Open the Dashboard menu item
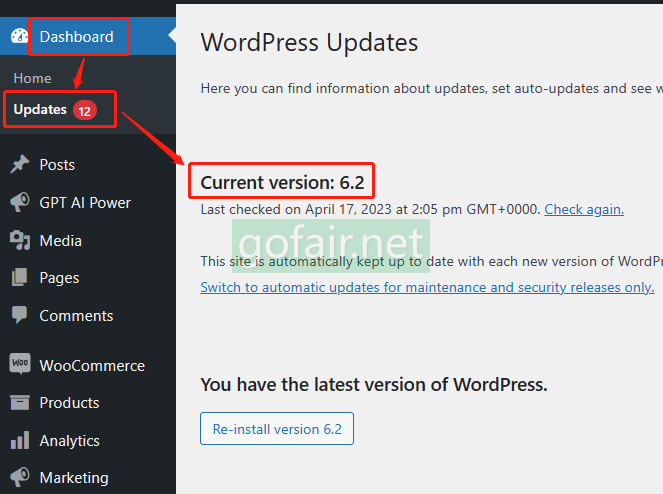The image size is (663, 494). coord(88,36)
